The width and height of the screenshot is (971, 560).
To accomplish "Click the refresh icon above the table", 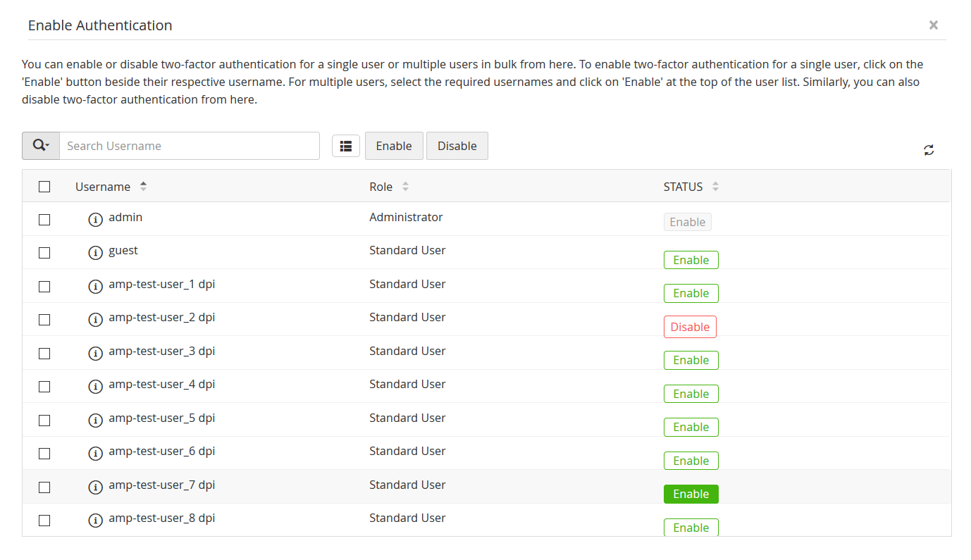I will pyautogui.click(x=929, y=149).
